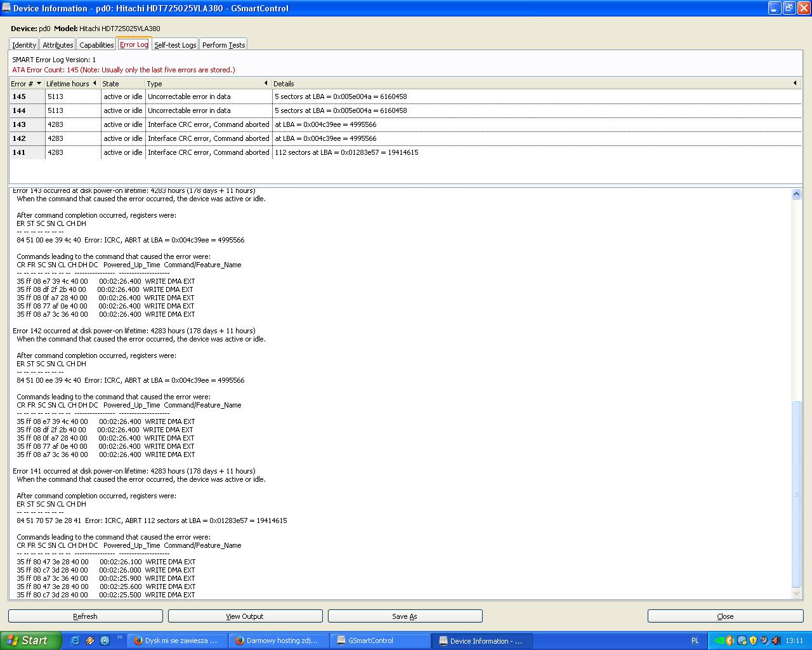The image size is (812, 650).
Task: Open the Perform Tests tab
Action: [223, 45]
